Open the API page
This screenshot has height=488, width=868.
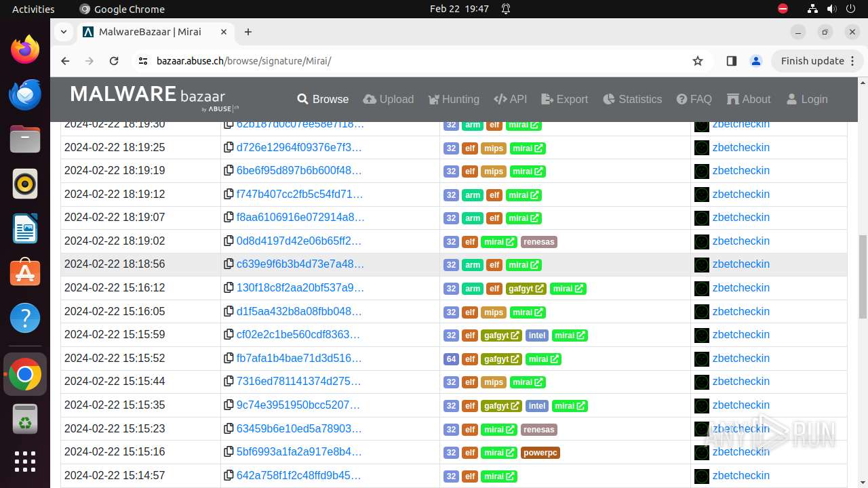pyautogui.click(x=511, y=99)
